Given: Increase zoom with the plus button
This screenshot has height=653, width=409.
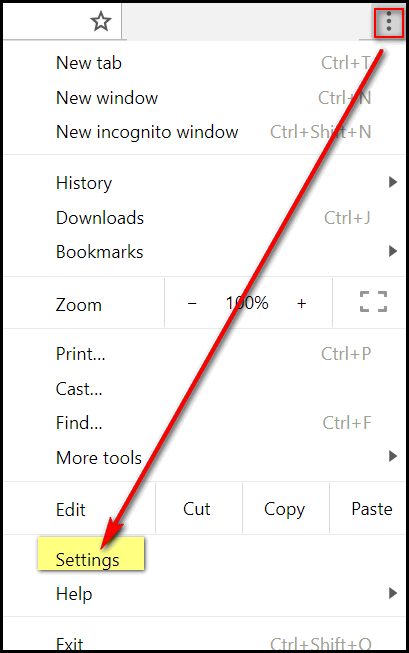Looking at the screenshot, I should point(302,304).
